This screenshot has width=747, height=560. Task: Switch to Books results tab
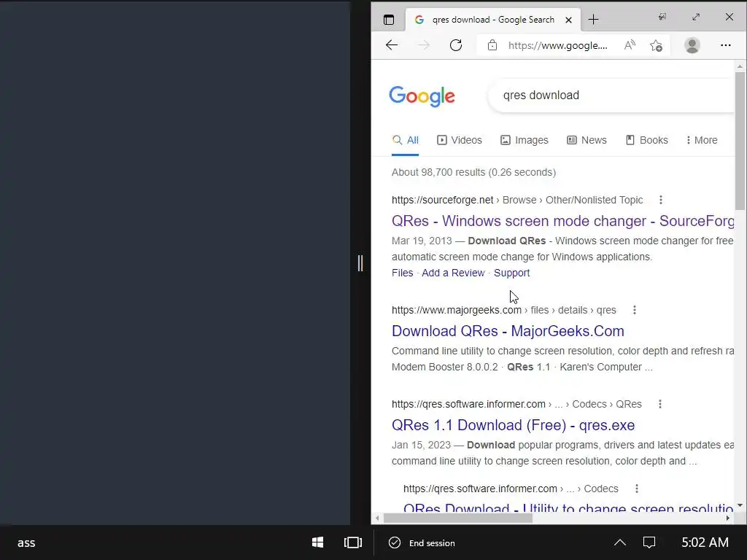(x=646, y=141)
